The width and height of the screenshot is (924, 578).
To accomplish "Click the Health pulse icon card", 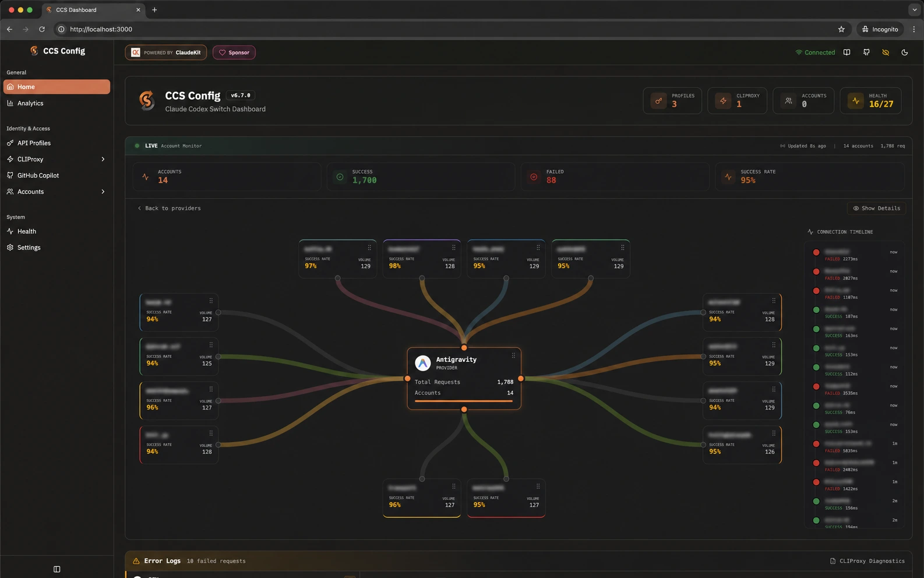I will (870, 101).
